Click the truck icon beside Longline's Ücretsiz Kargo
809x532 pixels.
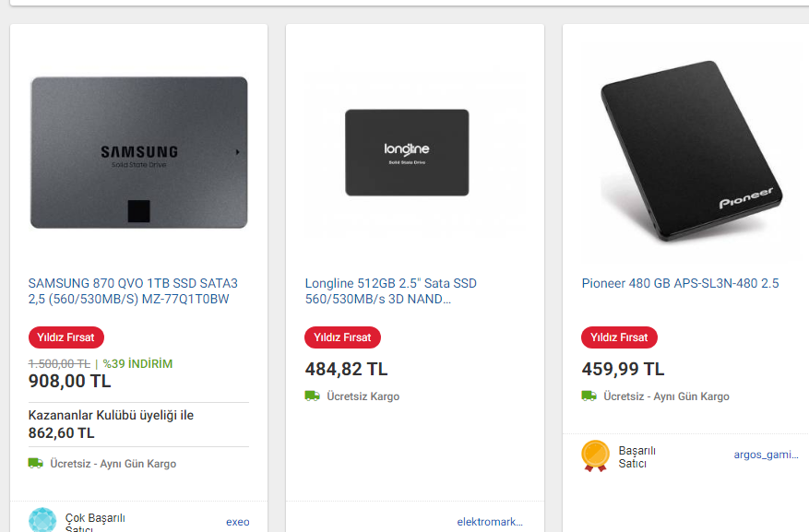pyautogui.click(x=313, y=396)
